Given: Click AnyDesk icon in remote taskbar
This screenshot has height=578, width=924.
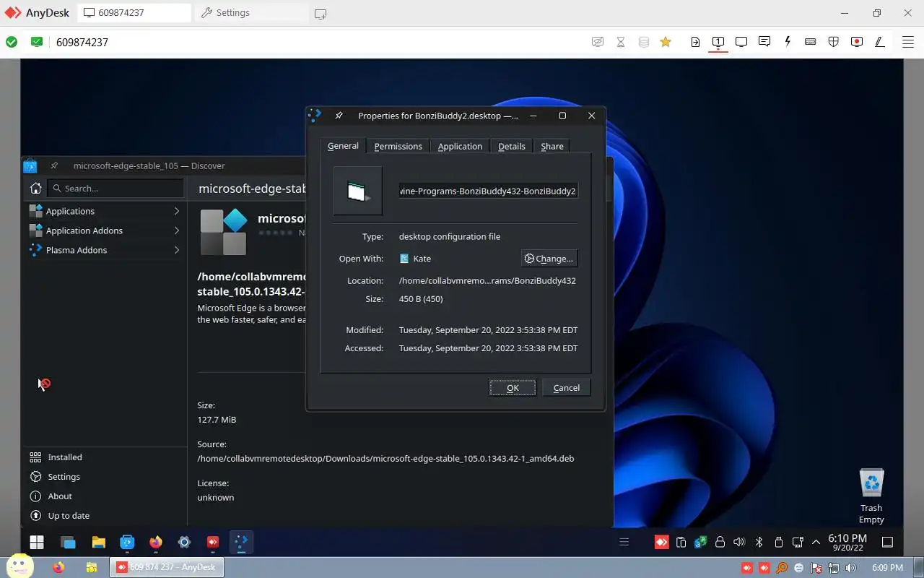Looking at the screenshot, I should [213, 542].
